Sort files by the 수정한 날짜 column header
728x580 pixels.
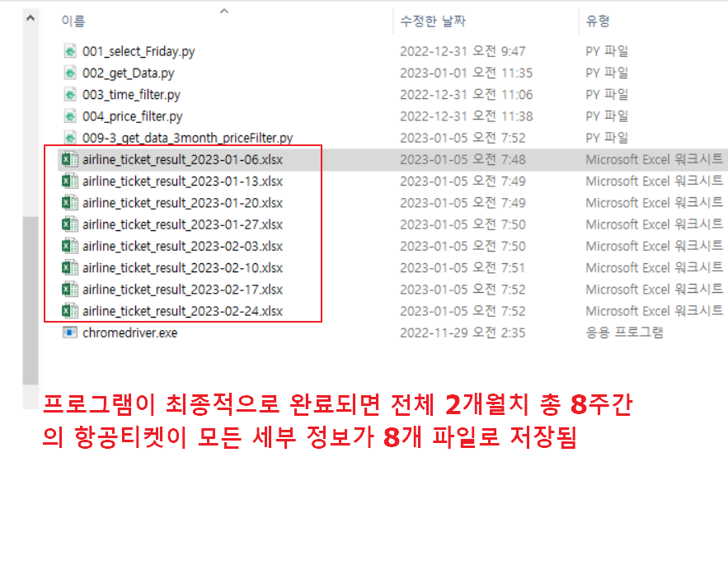433,21
